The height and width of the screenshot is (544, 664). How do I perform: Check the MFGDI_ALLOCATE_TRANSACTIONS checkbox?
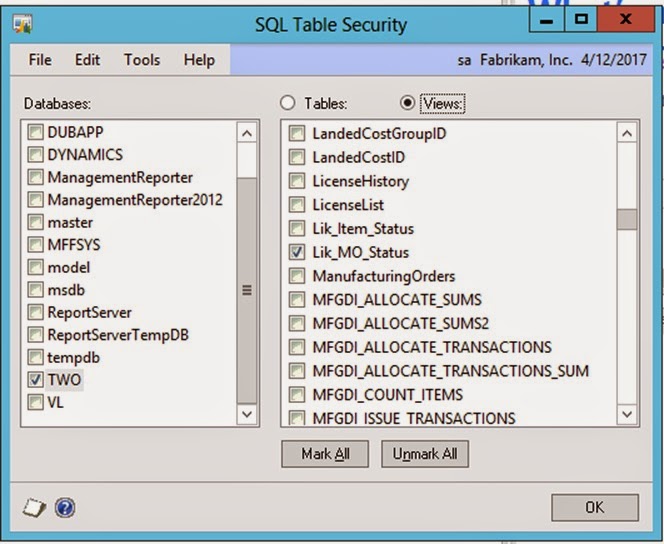pyautogui.click(x=296, y=347)
